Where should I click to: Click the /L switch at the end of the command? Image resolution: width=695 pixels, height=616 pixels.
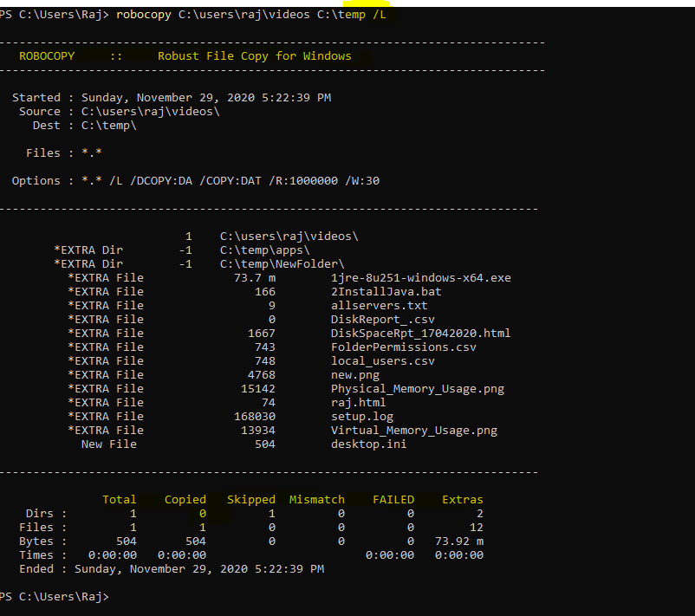pos(380,15)
